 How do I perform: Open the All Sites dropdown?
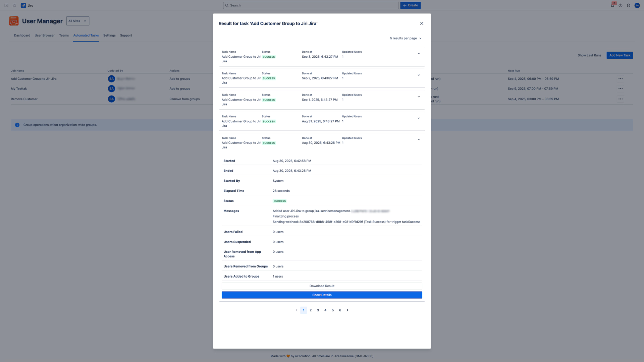77,21
